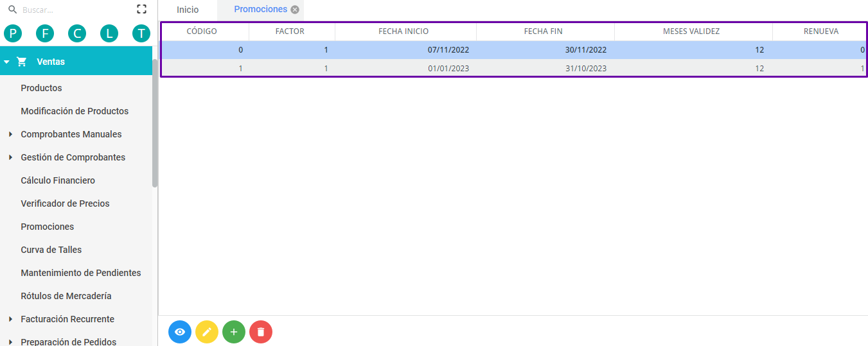View the selected promotion with eye button

click(x=180, y=332)
